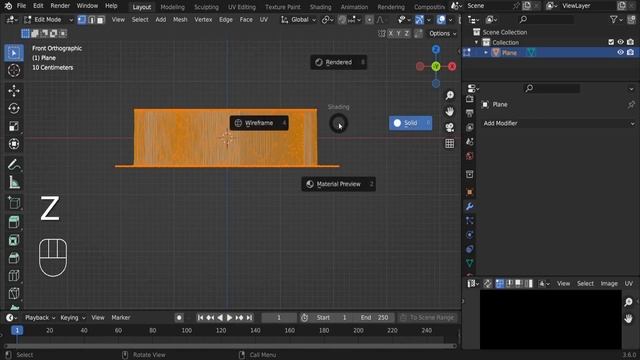
Task: Select the Measure tool
Action: coord(14,182)
